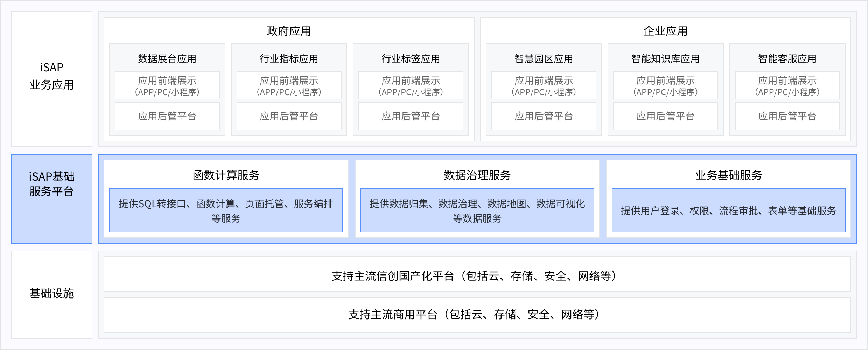Image resolution: width=868 pixels, height=350 pixels.
Task: Click the 行业标签应用 title
Action: coord(411,59)
